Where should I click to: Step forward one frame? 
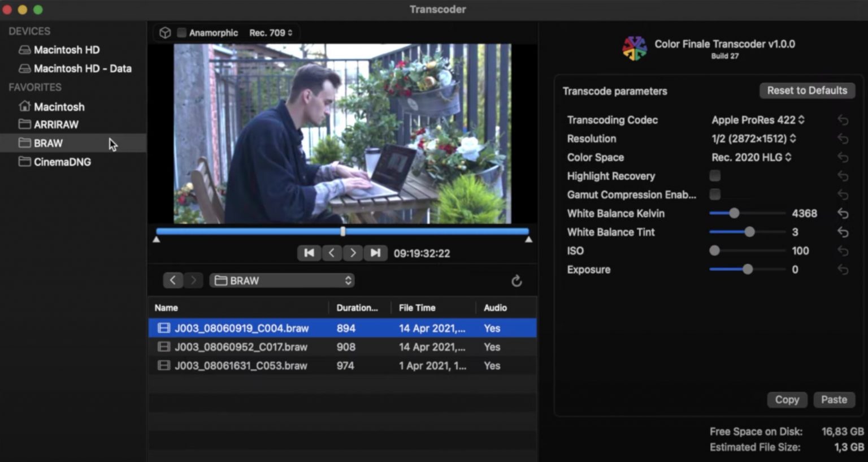click(x=353, y=253)
